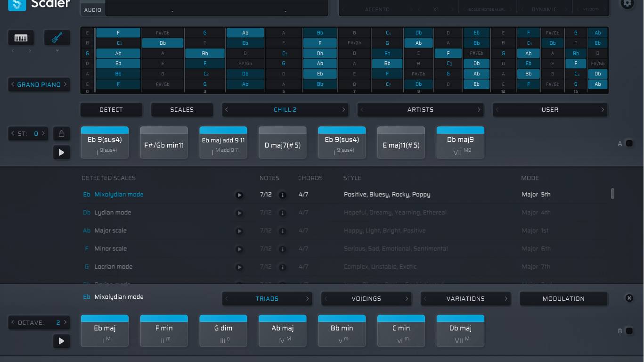Select the Ab Major scale row
644x362 pixels.
tap(344, 230)
